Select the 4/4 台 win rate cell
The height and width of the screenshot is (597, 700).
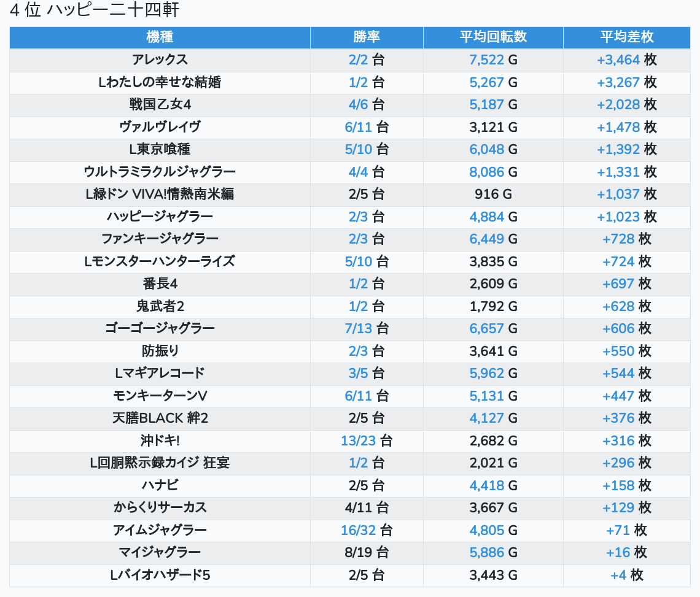click(367, 172)
